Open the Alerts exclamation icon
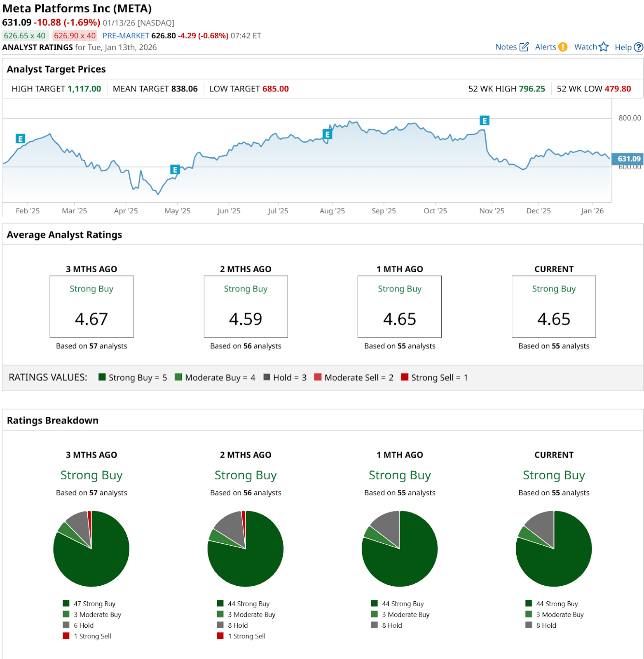Image resolution: width=644 pixels, height=659 pixels. [x=562, y=47]
